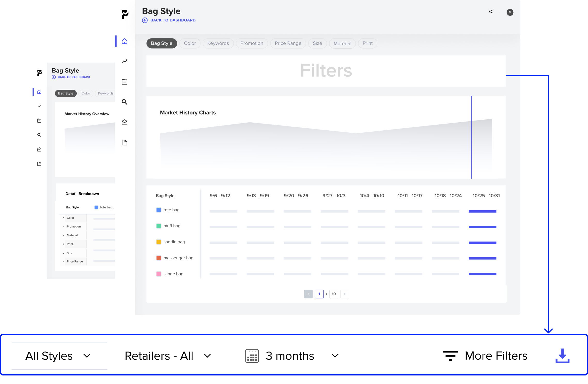Screen dimensions: 588x384
Task: Open the trends arrow icon in sidebar
Action: click(x=125, y=61)
